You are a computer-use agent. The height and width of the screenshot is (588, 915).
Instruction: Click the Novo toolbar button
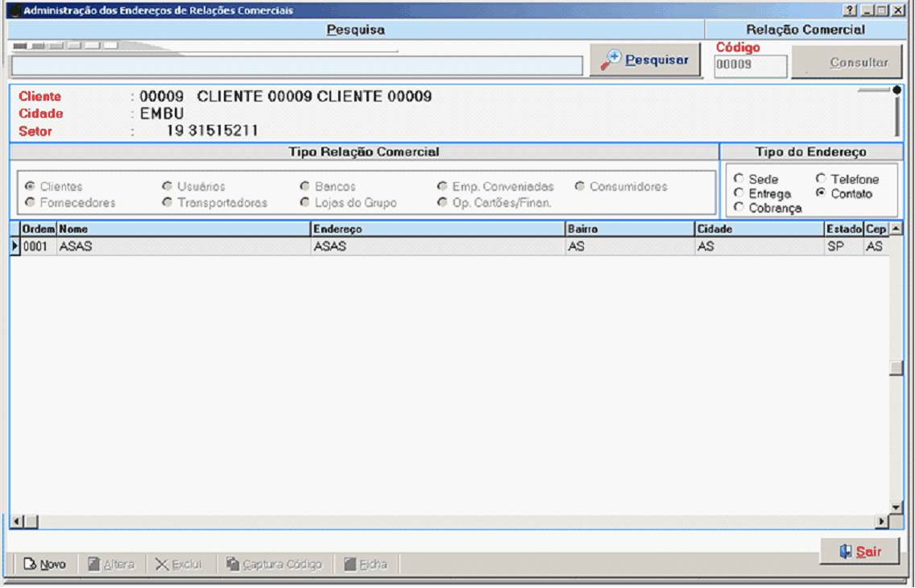pyautogui.click(x=45, y=565)
